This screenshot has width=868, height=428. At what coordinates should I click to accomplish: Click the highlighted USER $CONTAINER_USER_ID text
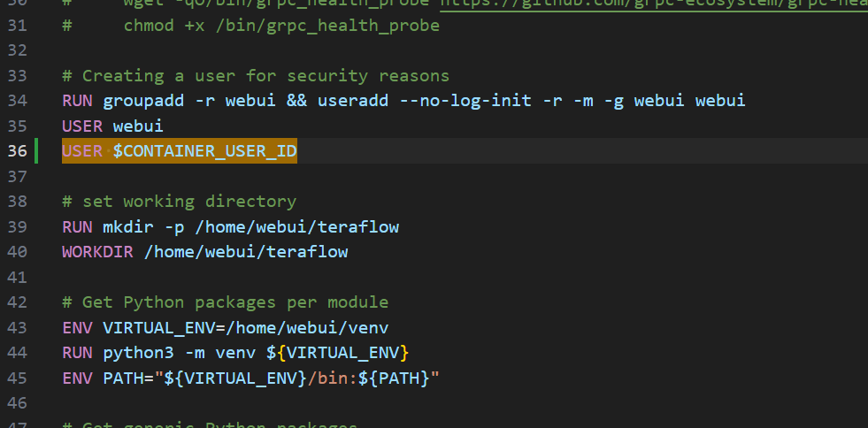[x=180, y=151]
